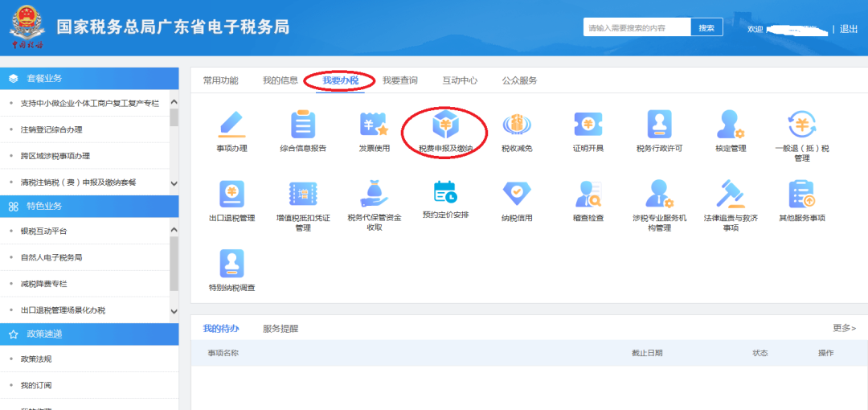868x410 pixels.
Task: Open the 纳税信用 icon
Action: tap(517, 195)
